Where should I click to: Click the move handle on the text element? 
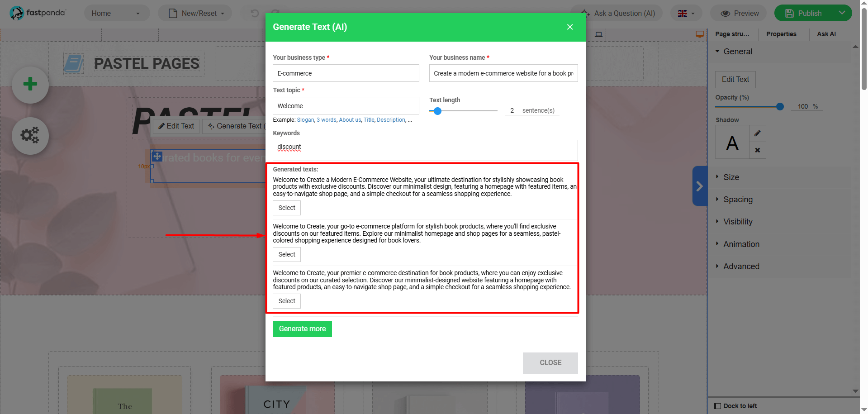coord(157,156)
